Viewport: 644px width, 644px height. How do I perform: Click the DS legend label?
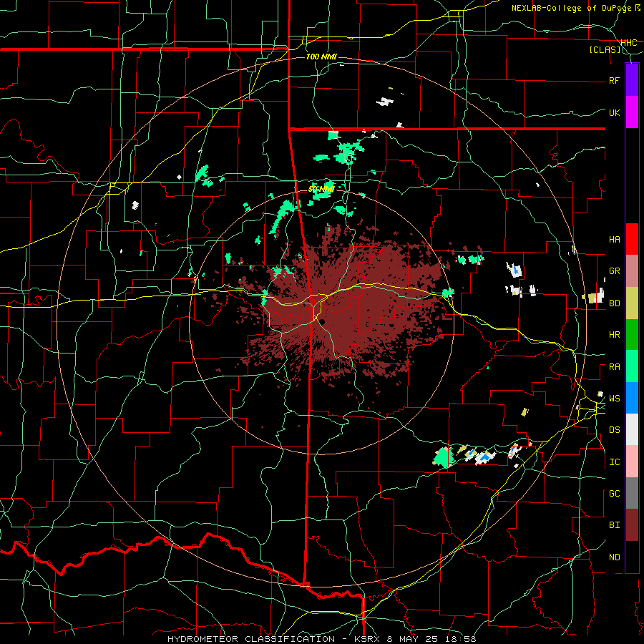615,430
